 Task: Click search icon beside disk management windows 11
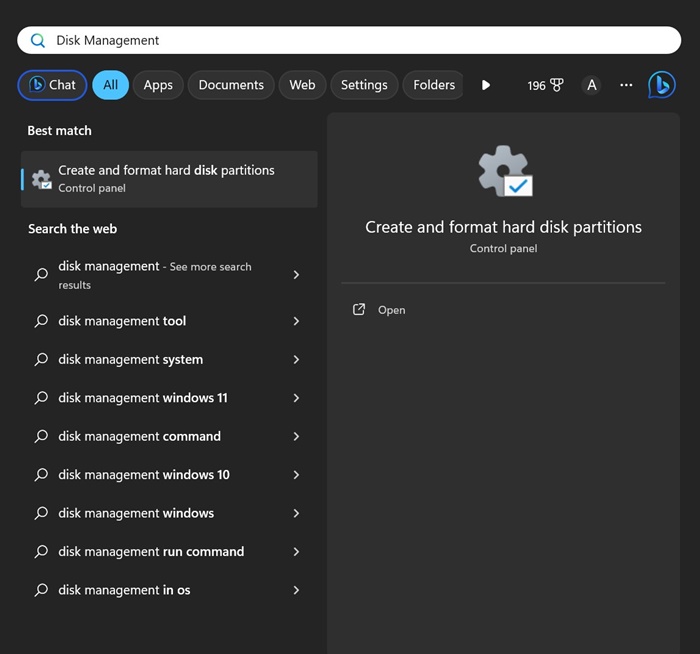41,398
